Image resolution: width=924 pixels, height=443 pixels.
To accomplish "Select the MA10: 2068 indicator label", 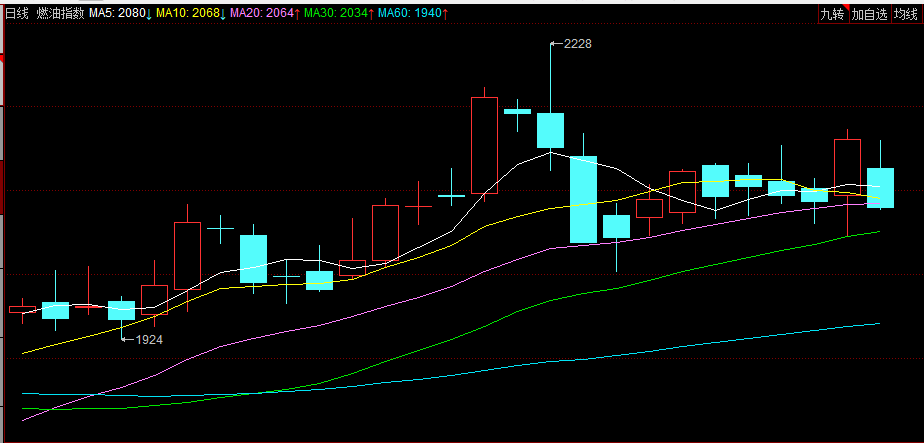I will pos(191,14).
